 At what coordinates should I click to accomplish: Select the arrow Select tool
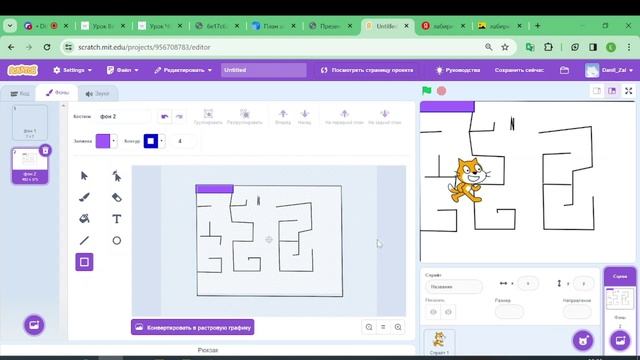84,176
